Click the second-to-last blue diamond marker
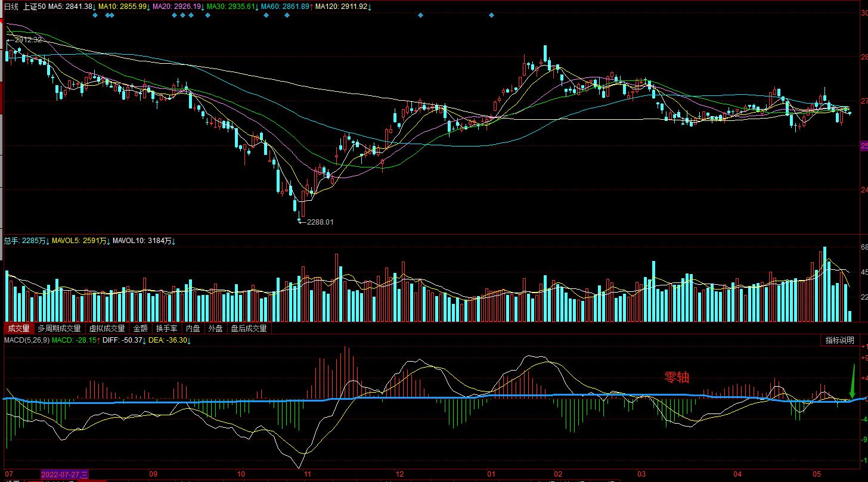 pyautogui.click(x=420, y=15)
